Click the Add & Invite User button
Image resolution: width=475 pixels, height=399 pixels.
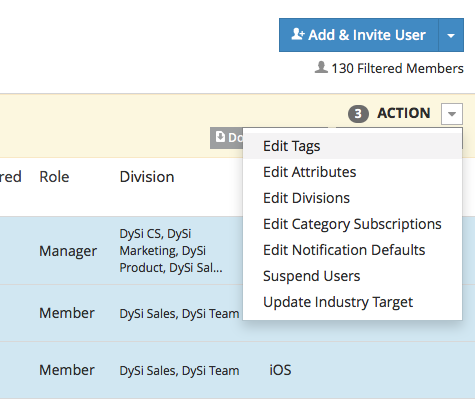point(359,35)
